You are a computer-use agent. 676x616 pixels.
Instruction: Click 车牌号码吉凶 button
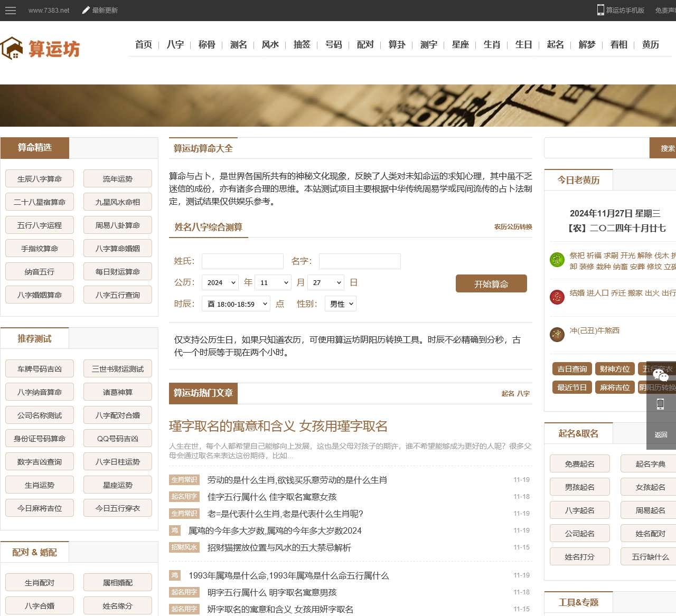[40, 368]
